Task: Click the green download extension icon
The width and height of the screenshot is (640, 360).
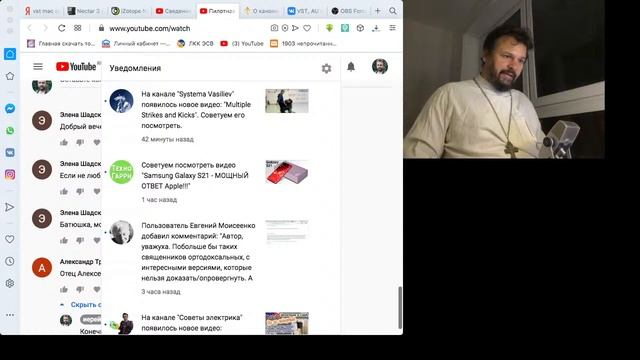Action: click(329, 28)
